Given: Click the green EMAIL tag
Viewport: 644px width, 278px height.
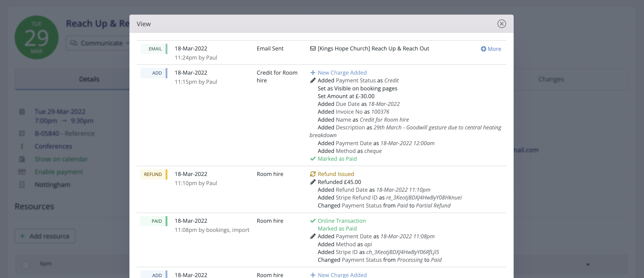Looking at the screenshot, I should click(153, 49).
